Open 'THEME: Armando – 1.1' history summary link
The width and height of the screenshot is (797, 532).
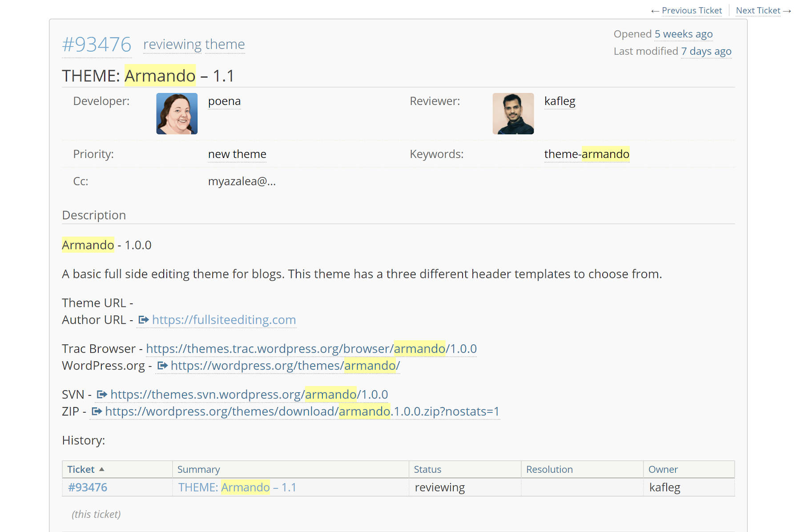click(x=237, y=487)
